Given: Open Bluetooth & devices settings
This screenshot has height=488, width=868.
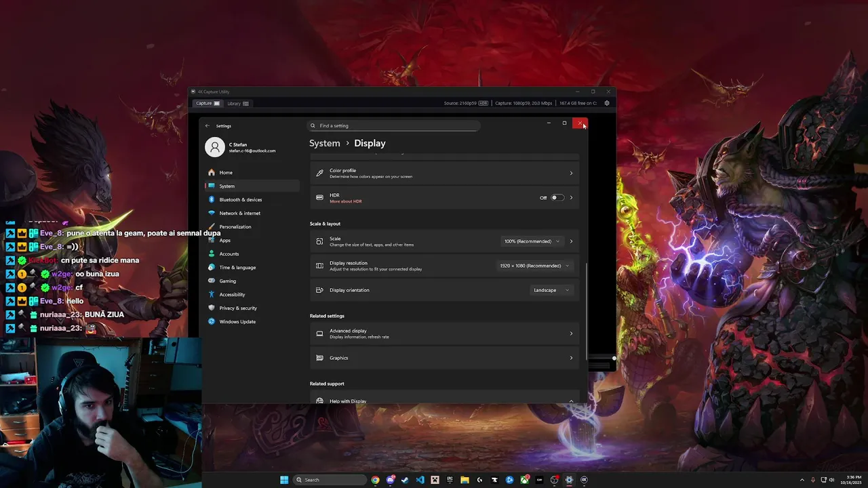Looking at the screenshot, I should (251, 199).
